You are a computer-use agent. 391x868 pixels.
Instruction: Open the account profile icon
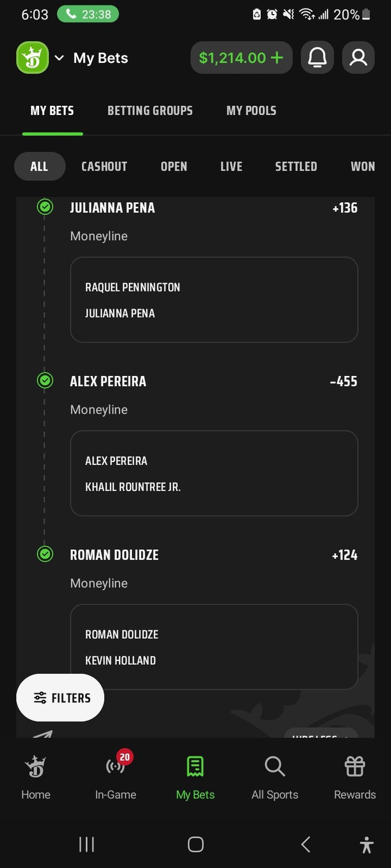[358, 58]
